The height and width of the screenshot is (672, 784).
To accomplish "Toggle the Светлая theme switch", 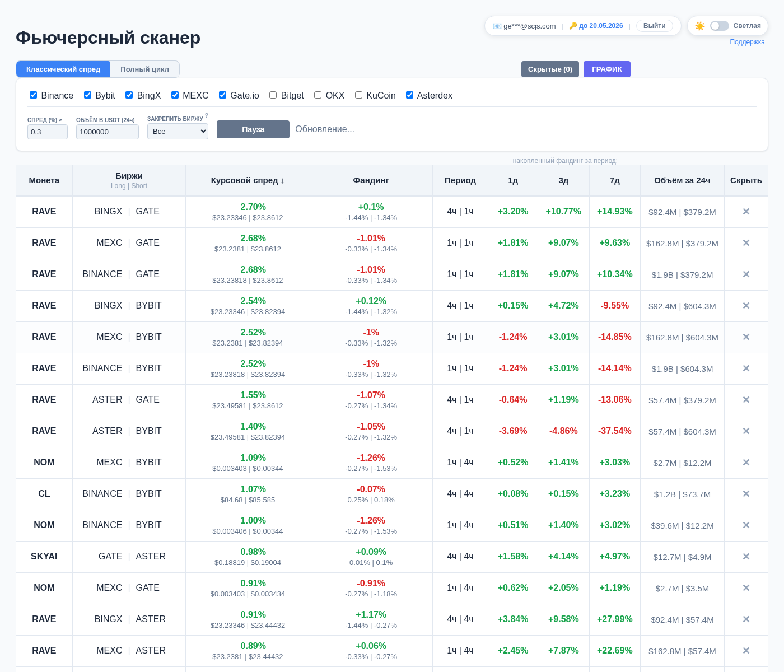I will coord(719,26).
